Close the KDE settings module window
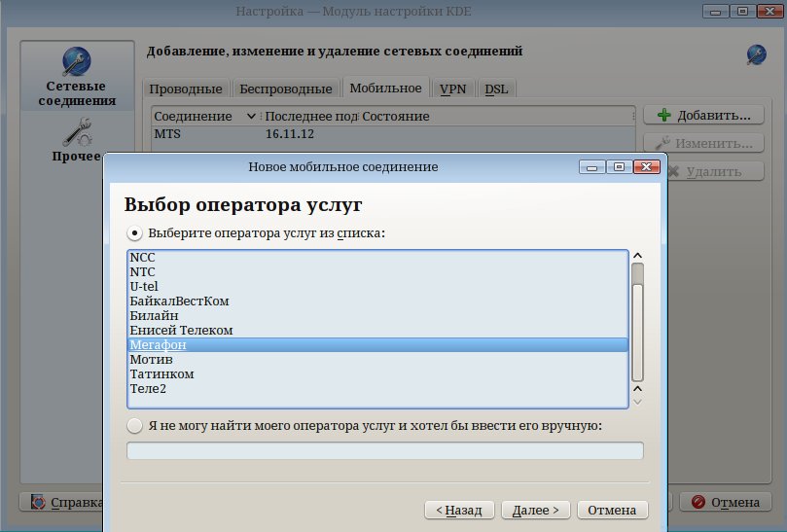 click(x=770, y=12)
